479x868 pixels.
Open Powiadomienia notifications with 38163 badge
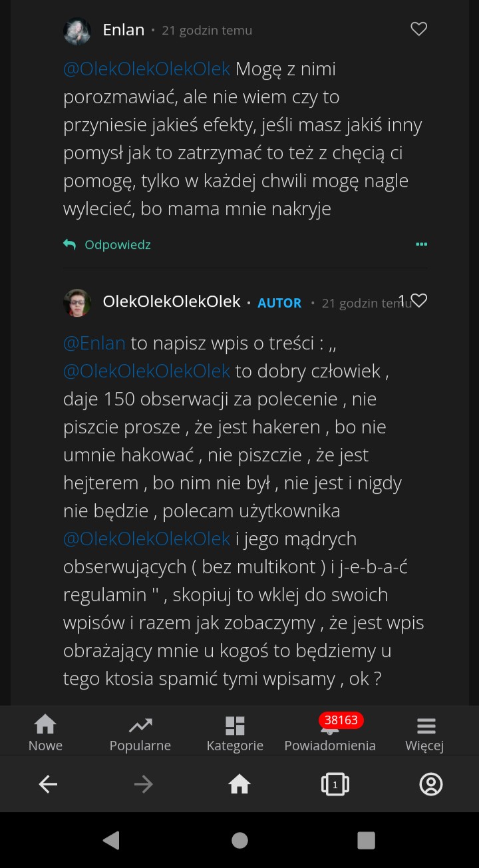coord(330,732)
